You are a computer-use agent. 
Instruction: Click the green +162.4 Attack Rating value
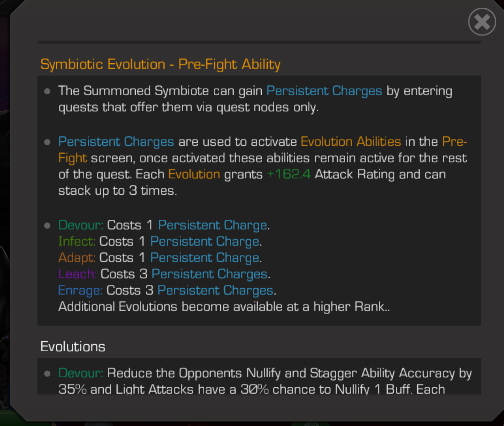pyautogui.click(x=289, y=174)
